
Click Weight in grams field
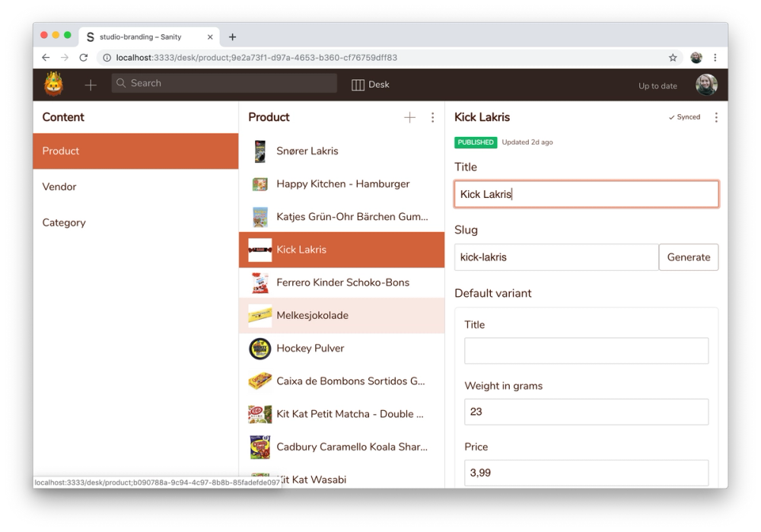586,412
